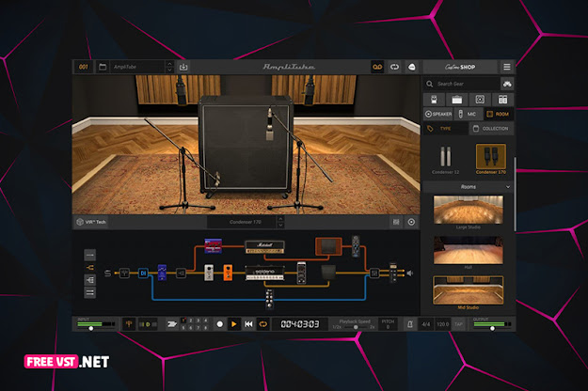Select the cabinet gear category
Viewport: 588px width, 391px height.
[480, 100]
